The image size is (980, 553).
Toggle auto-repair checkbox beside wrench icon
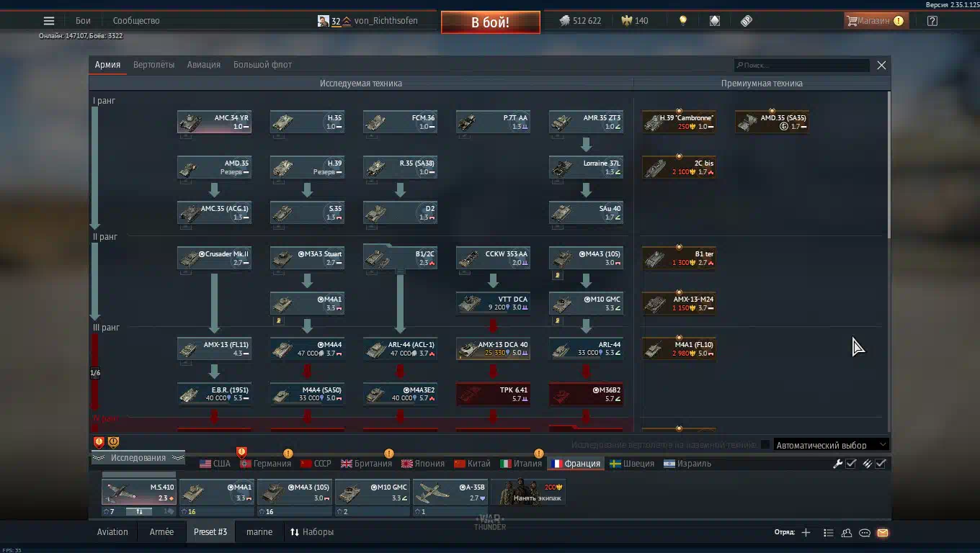click(x=851, y=464)
